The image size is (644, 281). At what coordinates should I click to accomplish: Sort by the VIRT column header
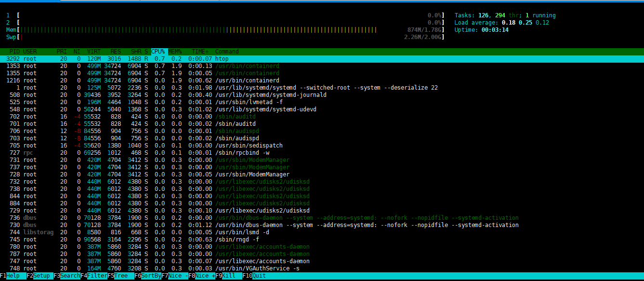[94, 52]
